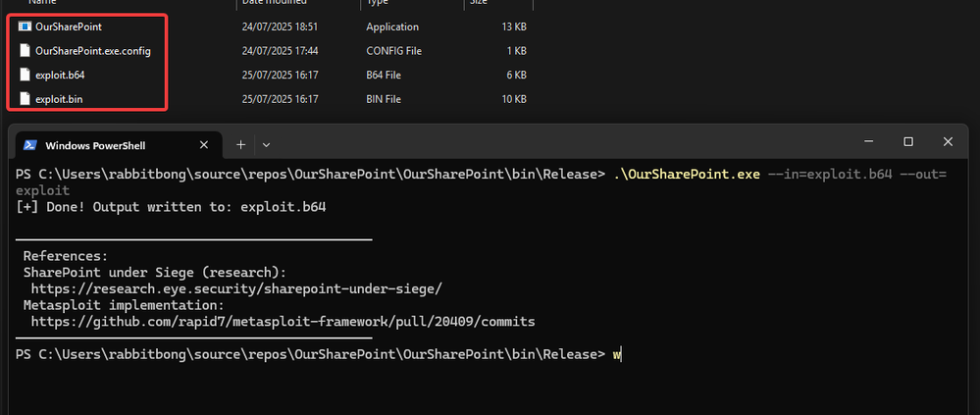Viewport: 980px width, 415px height.
Task: Click the research.eye.security URL in terminal
Action: 236,288
